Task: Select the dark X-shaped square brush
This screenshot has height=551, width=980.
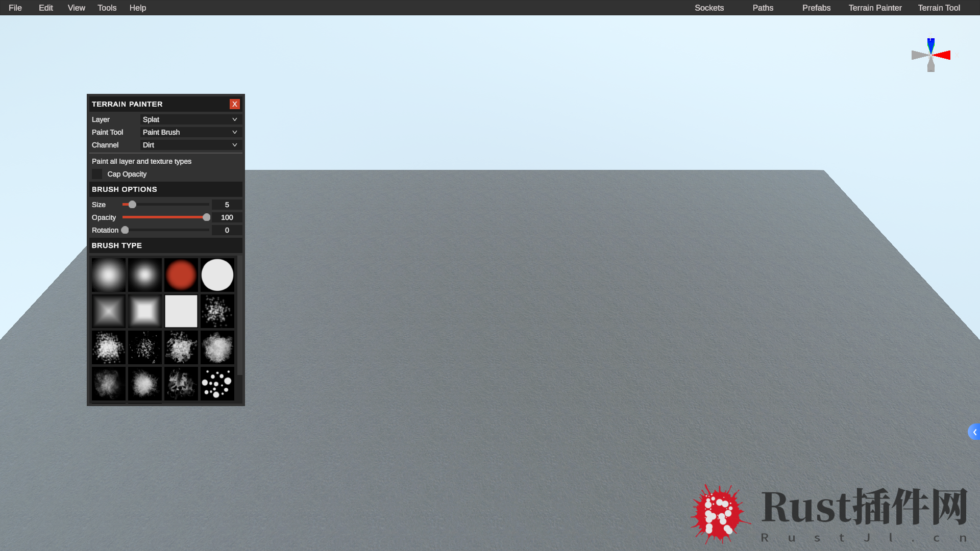Action: [108, 311]
